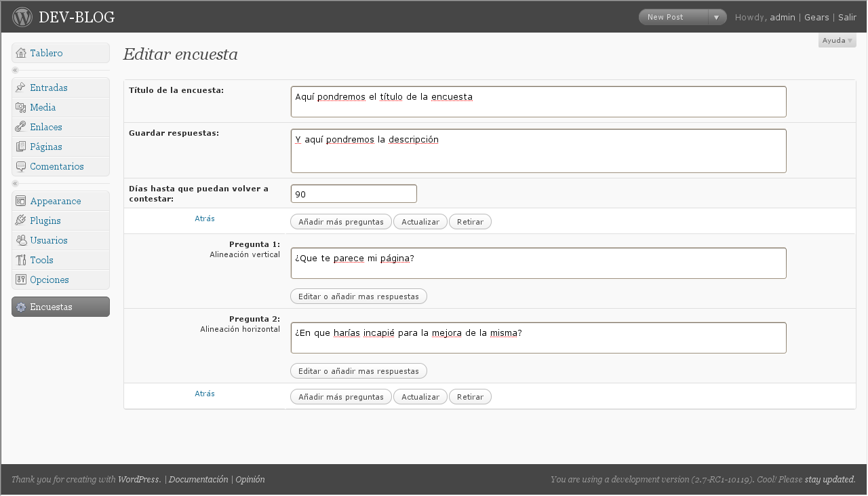The width and height of the screenshot is (868, 496).
Task: Click the Entradas pushpin icon
Action: tap(21, 88)
